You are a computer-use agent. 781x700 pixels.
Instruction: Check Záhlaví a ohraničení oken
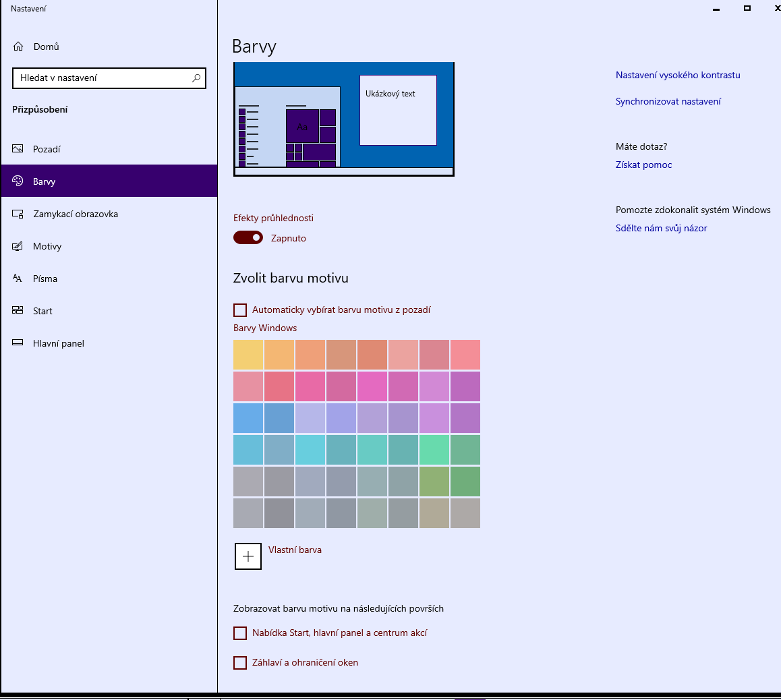tap(240, 663)
